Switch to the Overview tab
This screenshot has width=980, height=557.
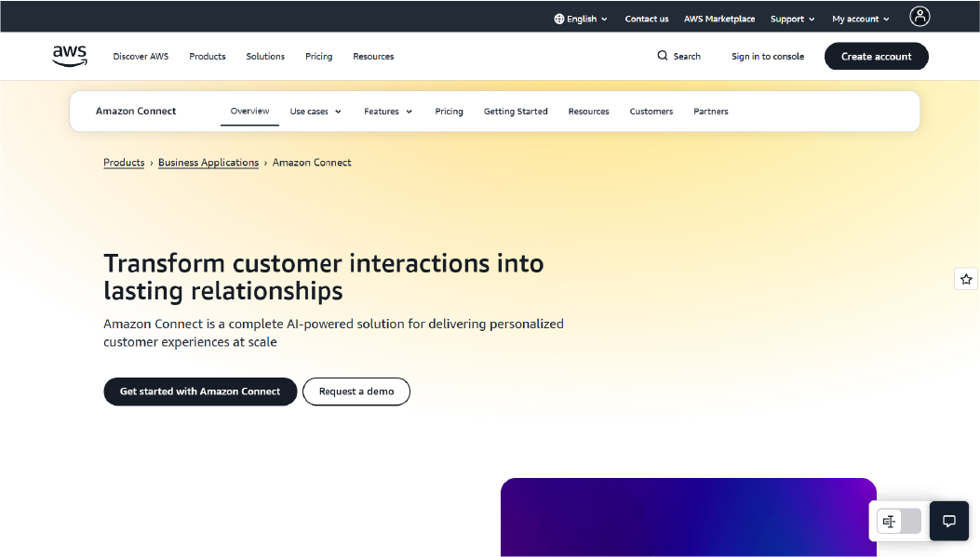(248, 111)
